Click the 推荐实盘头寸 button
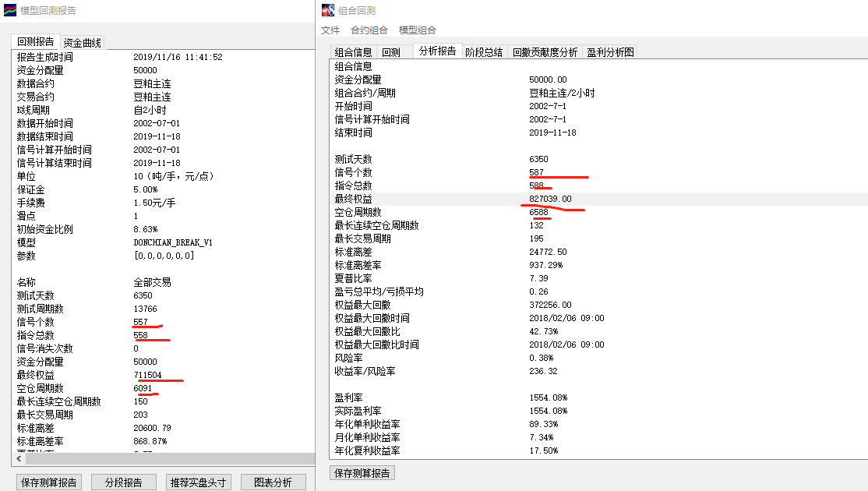Screen dimensions: 868x491 coord(198,482)
